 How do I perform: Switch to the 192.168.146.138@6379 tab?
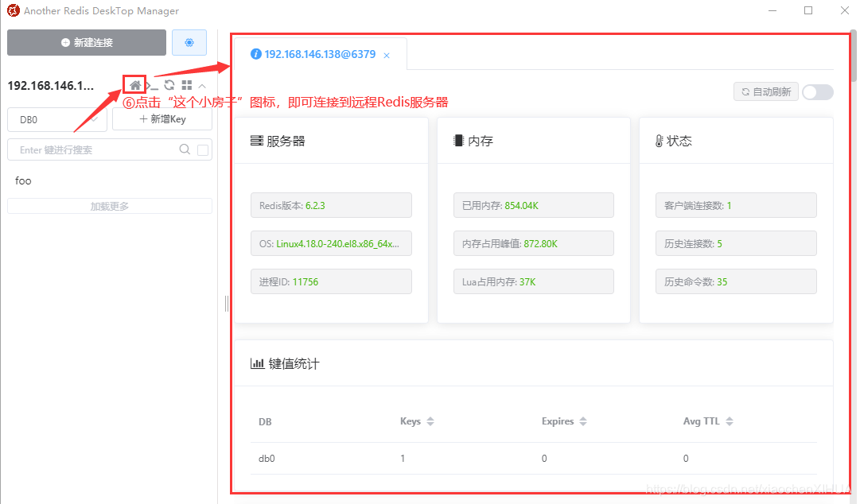320,54
